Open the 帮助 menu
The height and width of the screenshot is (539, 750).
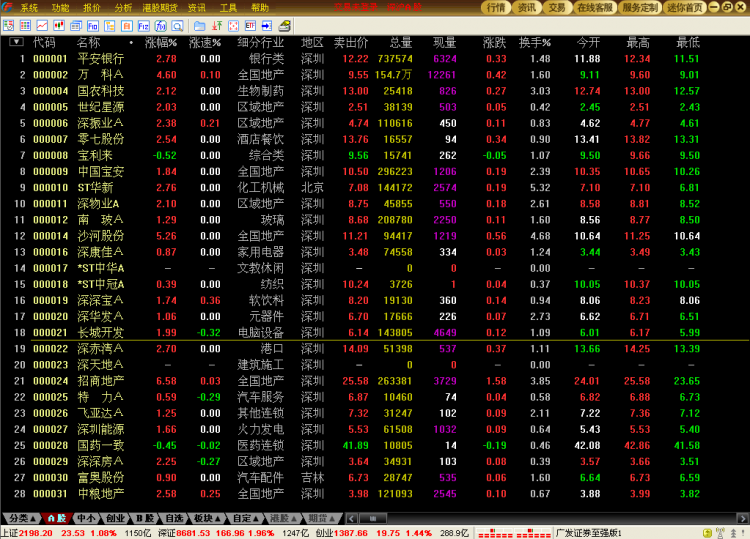tap(260, 8)
